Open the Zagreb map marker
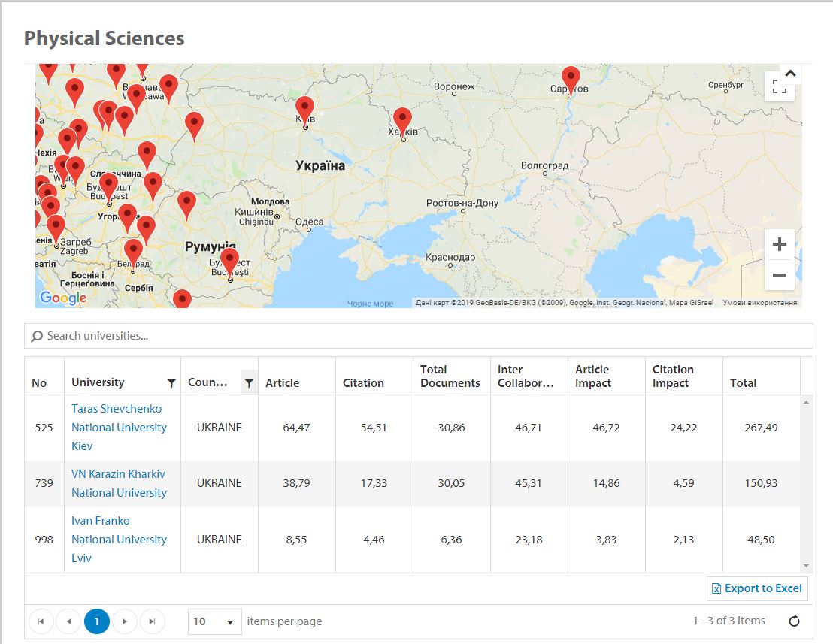833x644 pixels. [x=56, y=229]
